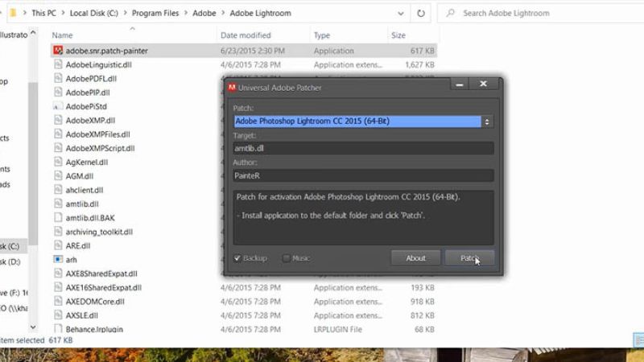This screenshot has width=644, height=362.
Task: Click the AXE8SharedExpat.dll file icon
Action: (x=58, y=274)
